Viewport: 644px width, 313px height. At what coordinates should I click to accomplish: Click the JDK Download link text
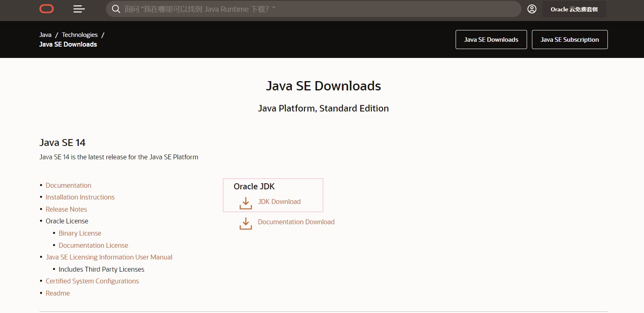point(279,202)
